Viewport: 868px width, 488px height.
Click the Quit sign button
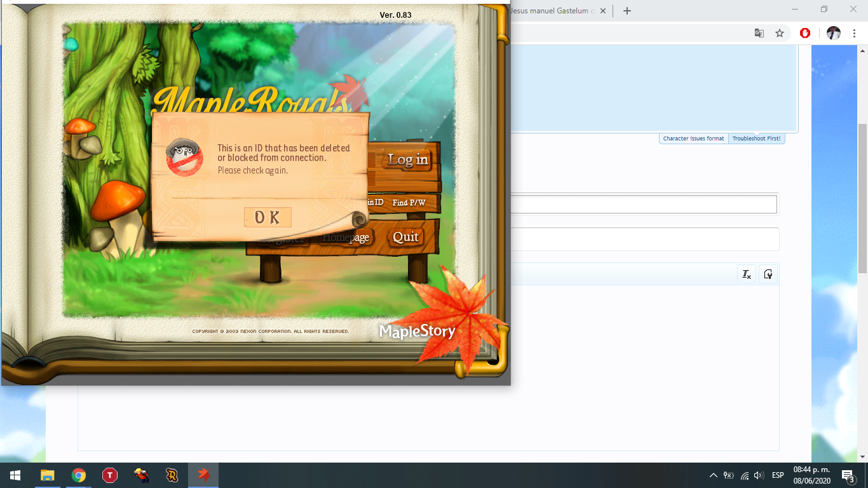(406, 237)
